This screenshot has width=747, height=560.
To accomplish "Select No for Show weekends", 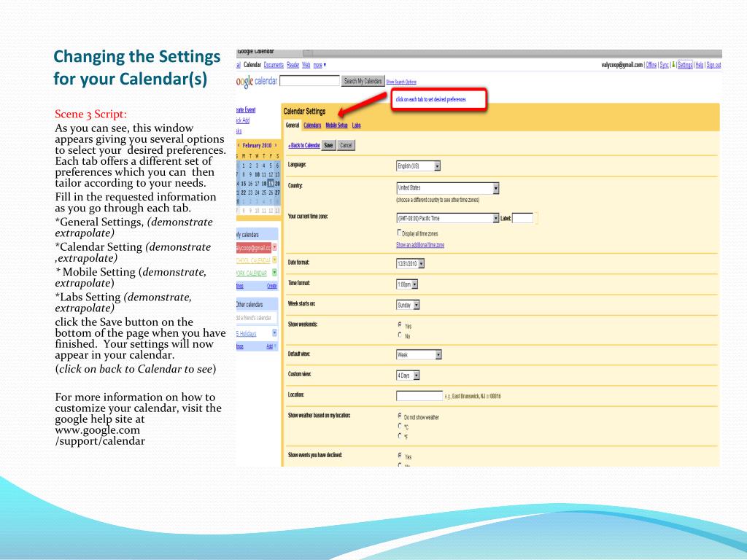I will pyautogui.click(x=400, y=335).
